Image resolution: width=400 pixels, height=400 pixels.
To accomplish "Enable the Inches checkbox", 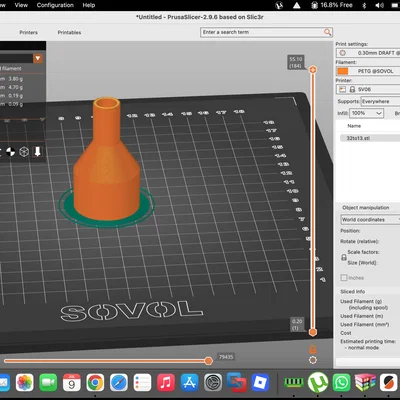I will [344, 278].
